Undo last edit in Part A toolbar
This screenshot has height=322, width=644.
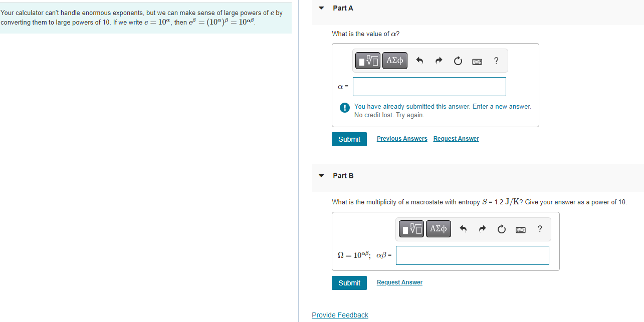click(x=420, y=61)
